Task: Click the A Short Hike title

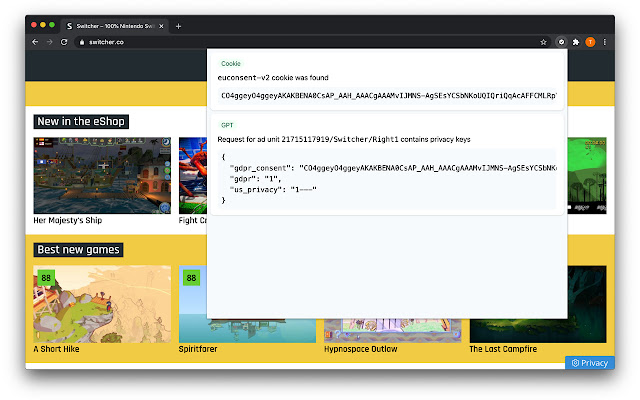Action: [56, 349]
